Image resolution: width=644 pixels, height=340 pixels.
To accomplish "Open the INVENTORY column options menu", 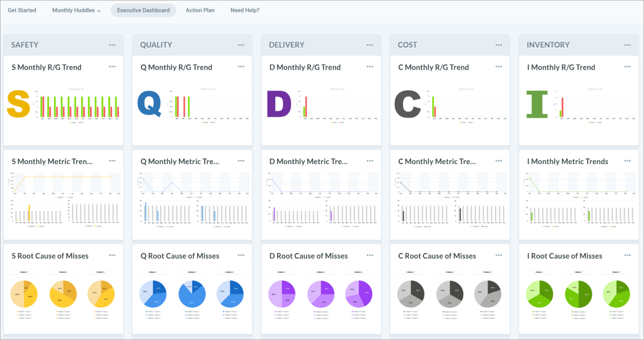I will 627,44.
